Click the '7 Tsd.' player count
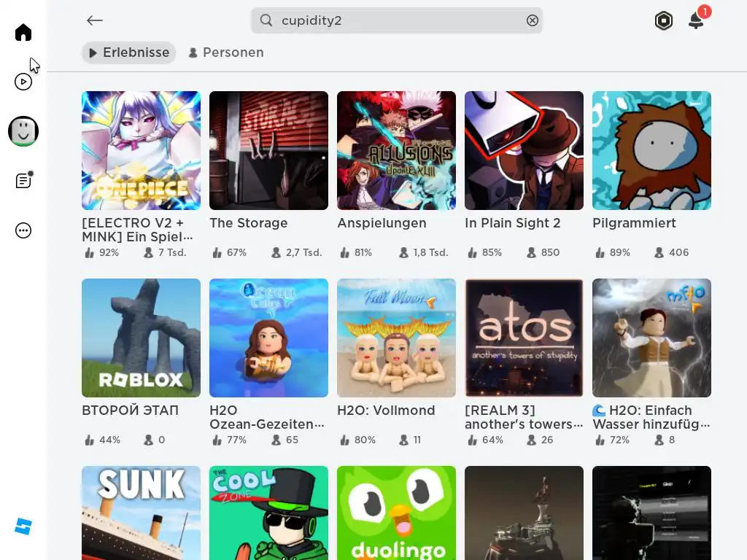747x560 pixels. point(166,253)
